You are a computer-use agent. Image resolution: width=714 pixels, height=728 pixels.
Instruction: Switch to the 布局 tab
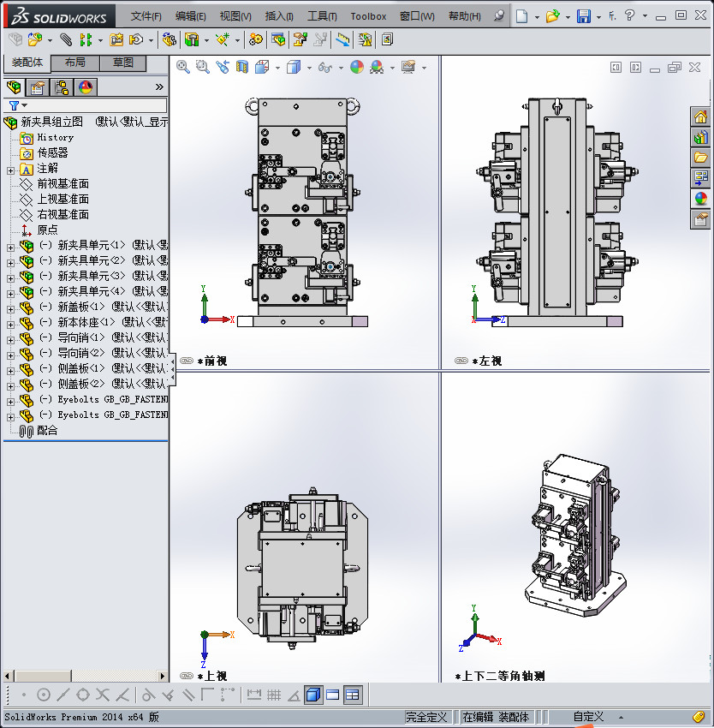pos(74,63)
